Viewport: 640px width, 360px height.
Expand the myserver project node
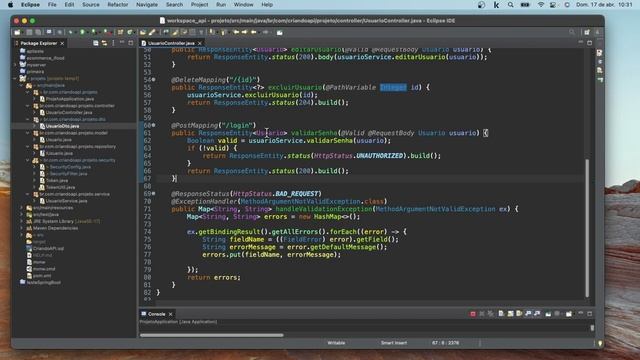[15, 65]
